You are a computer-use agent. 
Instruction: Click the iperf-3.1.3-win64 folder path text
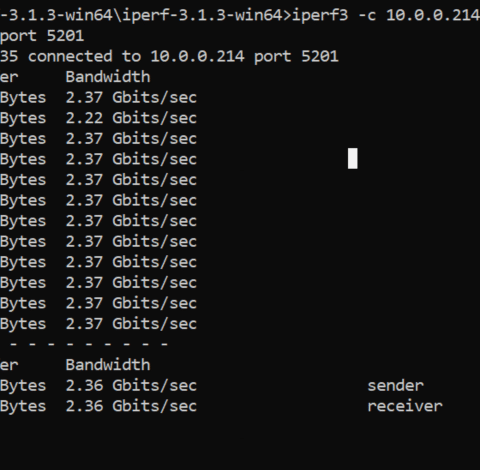(203, 15)
